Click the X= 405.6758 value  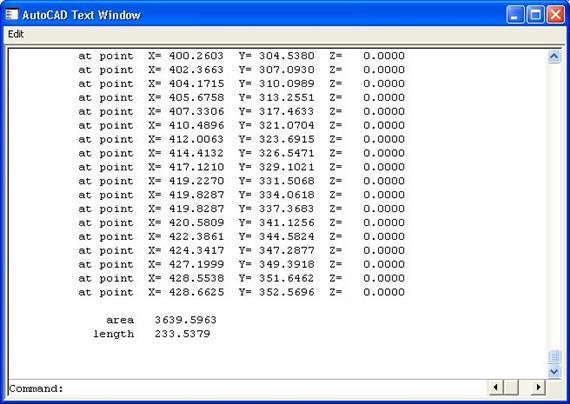(196, 97)
